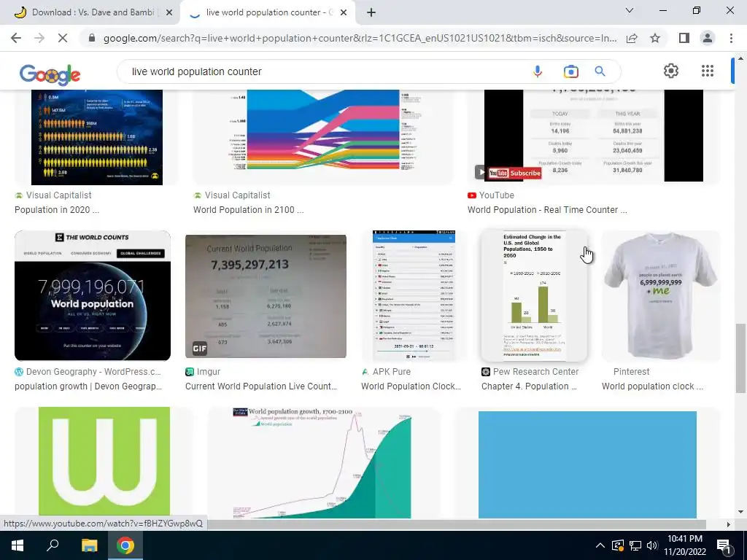
Task: Close the Vs. Dave and Bambi tab
Action: (169, 12)
